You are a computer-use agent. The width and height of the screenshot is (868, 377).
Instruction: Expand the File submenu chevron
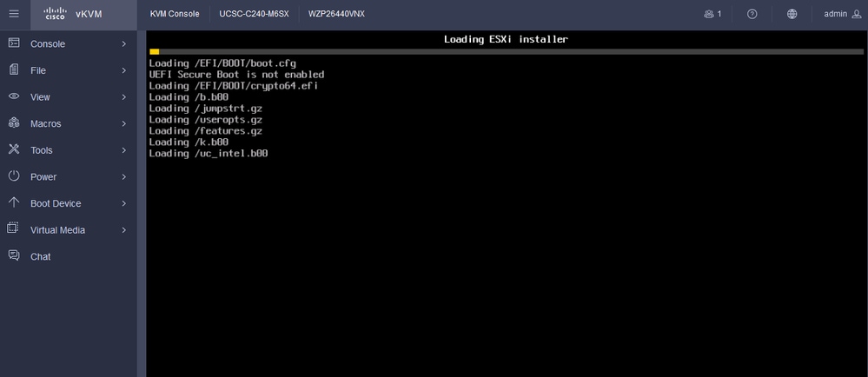(x=124, y=70)
